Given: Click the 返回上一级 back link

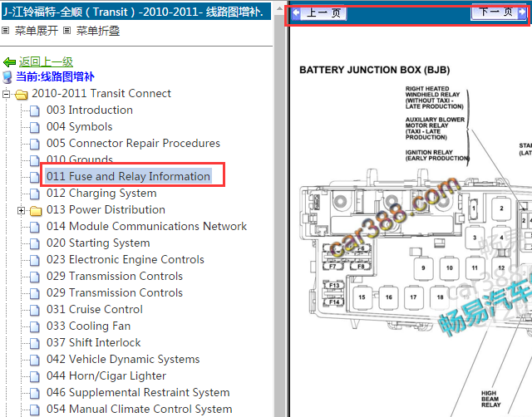Looking at the screenshot, I should 46,61.
